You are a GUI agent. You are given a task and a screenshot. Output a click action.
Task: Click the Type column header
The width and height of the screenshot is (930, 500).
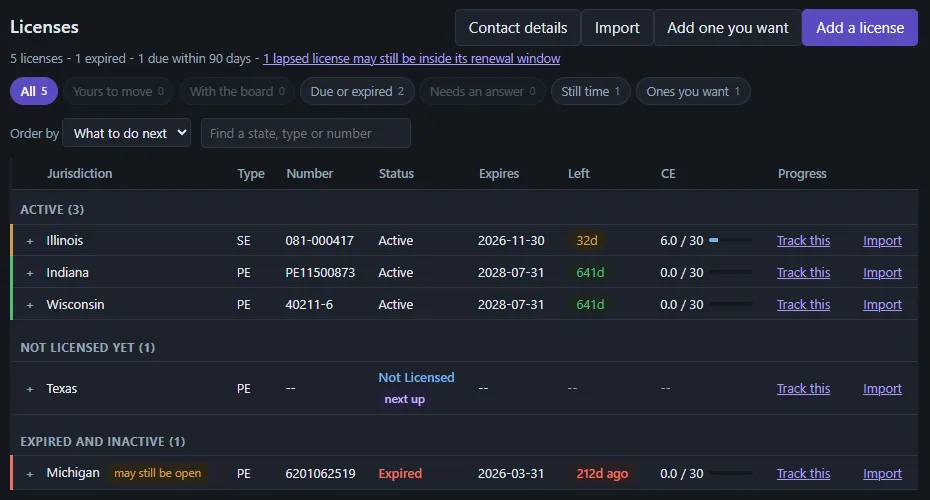(x=251, y=174)
